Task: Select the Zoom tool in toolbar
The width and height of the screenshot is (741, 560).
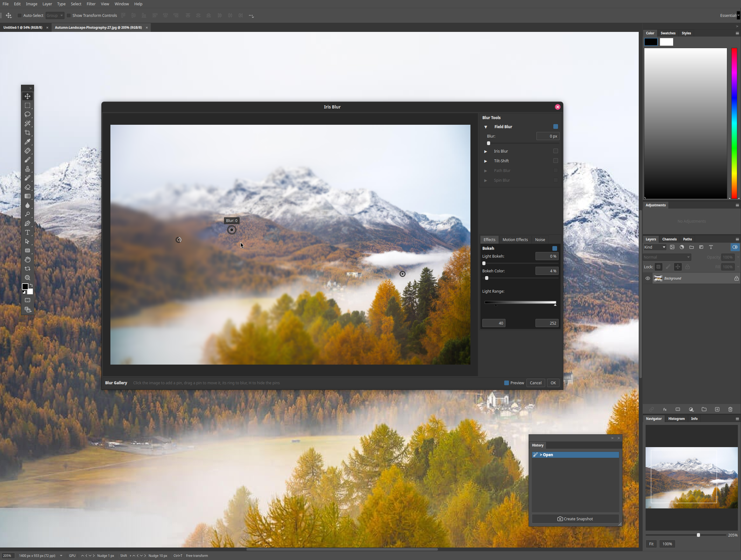Action: 28,278
